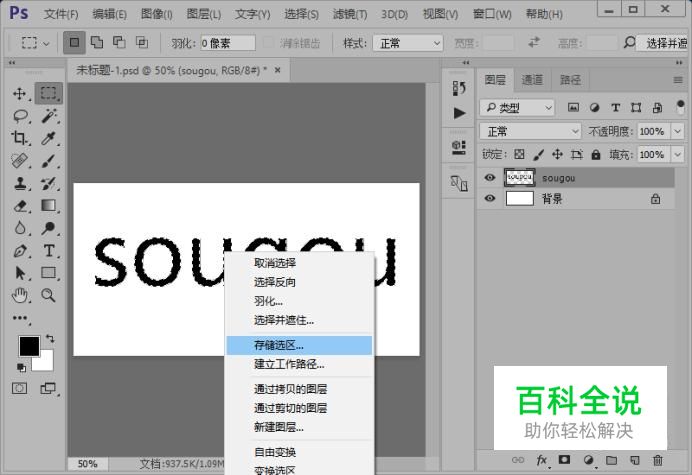The image size is (692, 475).
Task: Select the Type tool
Action: click(49, 251)
